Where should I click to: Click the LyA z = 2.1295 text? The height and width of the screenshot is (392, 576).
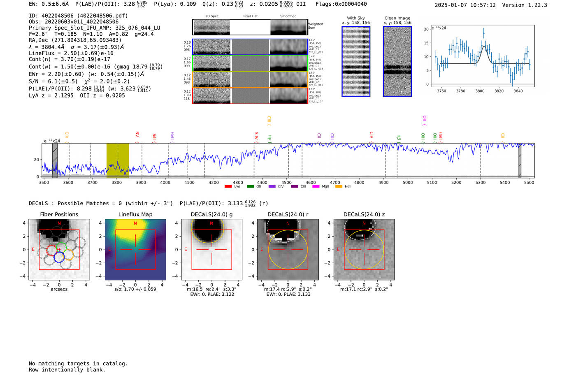coord(51,95)
